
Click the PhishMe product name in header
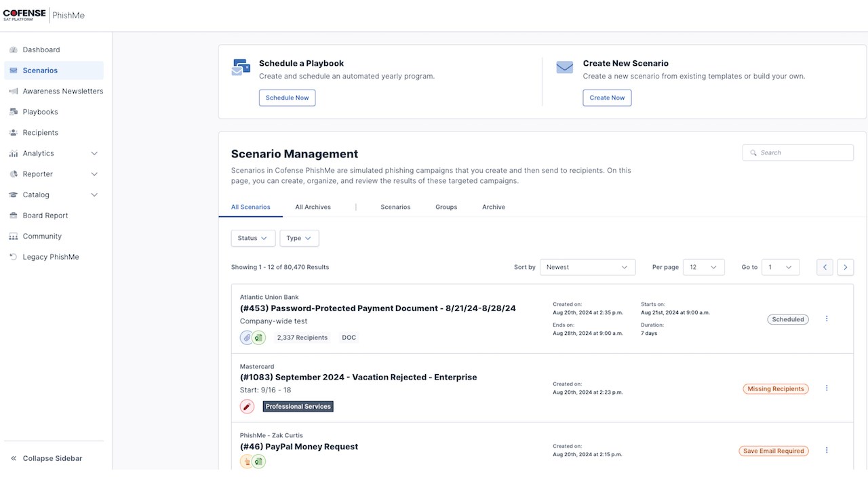pyautogui.click(x=68, y=15)
